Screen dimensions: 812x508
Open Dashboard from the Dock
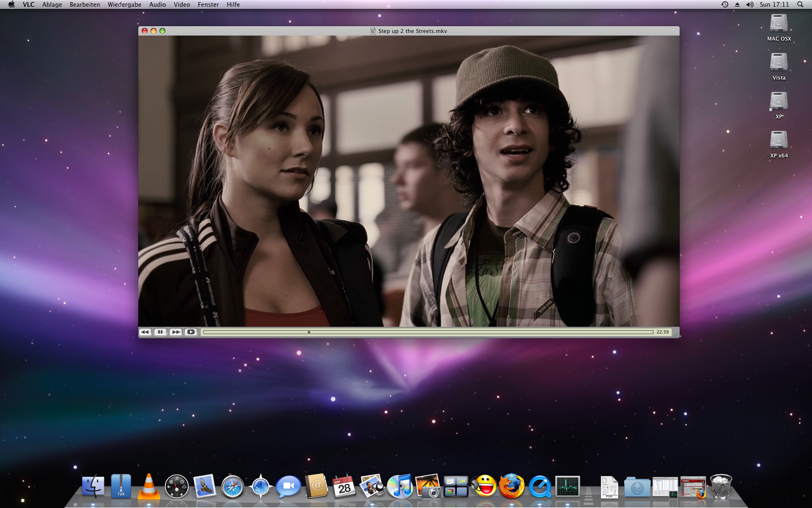(x=177, y=486)
